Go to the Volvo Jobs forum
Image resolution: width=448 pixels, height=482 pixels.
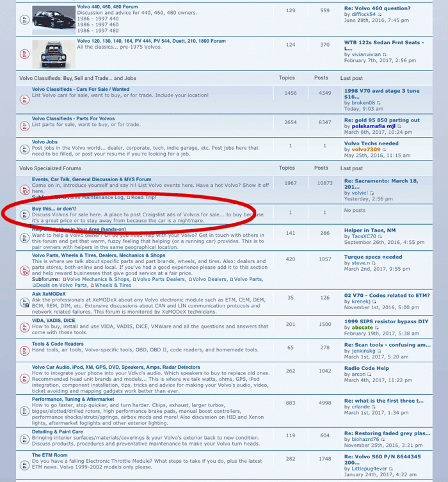click(45, 142)
